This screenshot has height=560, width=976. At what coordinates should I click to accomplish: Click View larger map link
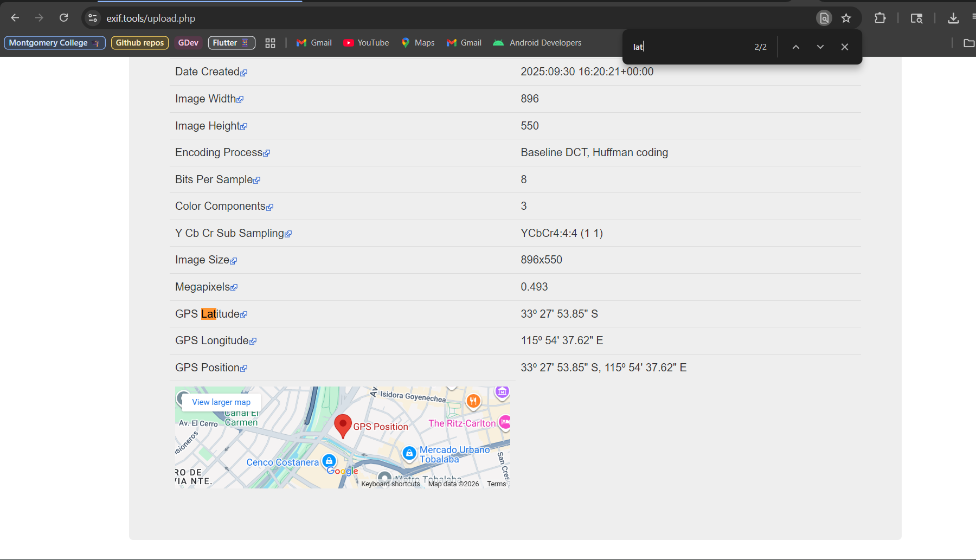tap(221, 402)
